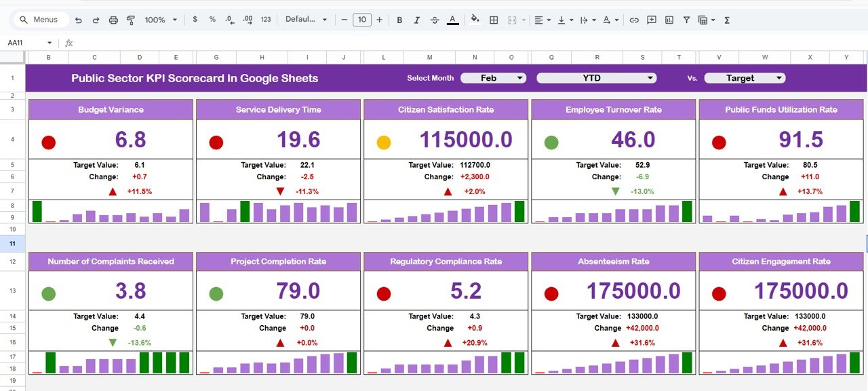The image size is (868, 391).
Task: Open the Target comparison dropdown
Action: click(x=744, y=77)
